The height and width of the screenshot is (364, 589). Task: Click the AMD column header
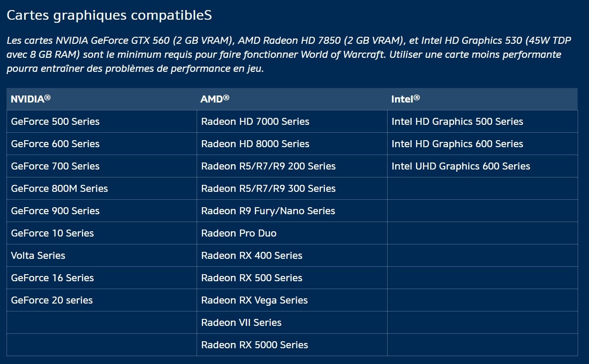215,99
